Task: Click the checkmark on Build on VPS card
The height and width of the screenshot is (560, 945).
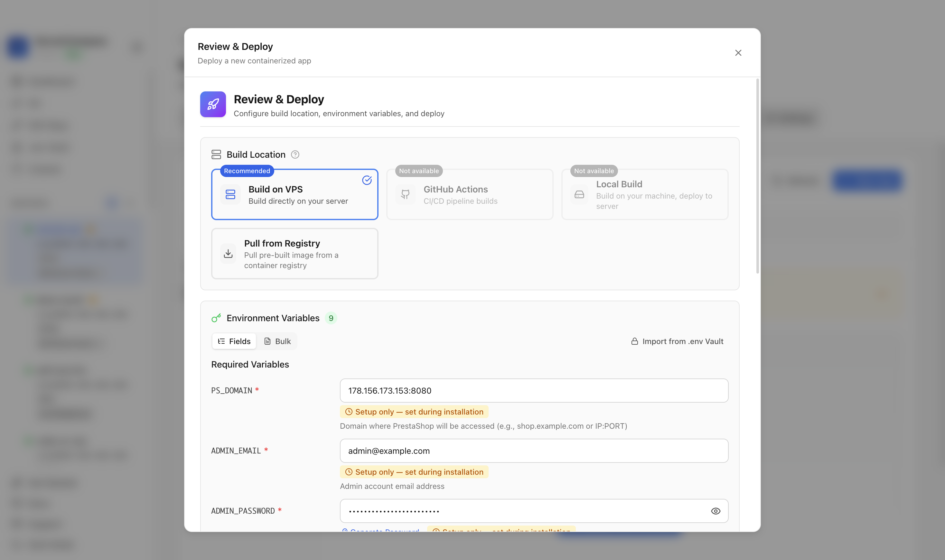Action: (x=367, y=180)
